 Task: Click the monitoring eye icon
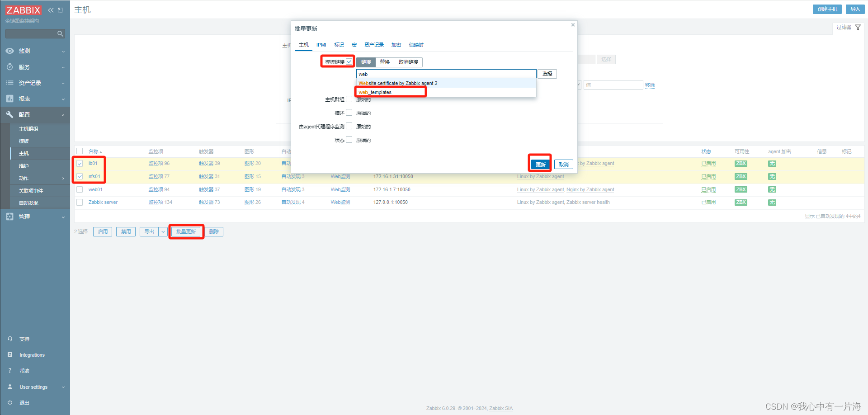[9, 51]
